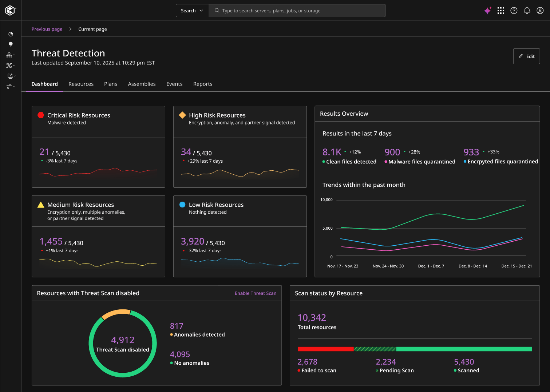Image resolution: width=550 pixels, height=392 pixels.
Task: Open the AI sparkle assistant icon
Action: coord(487,11)
